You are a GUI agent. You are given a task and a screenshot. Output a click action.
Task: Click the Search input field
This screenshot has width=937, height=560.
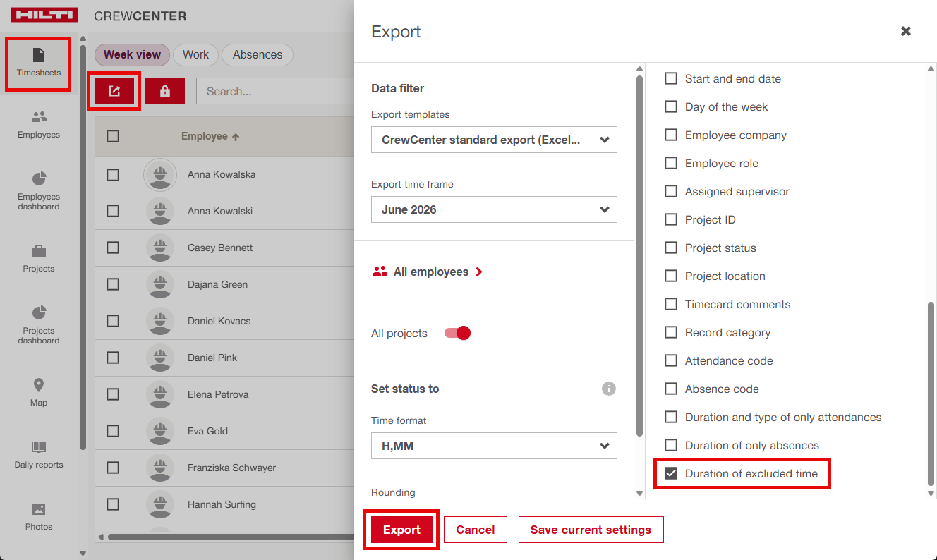(x=275, y=91)
